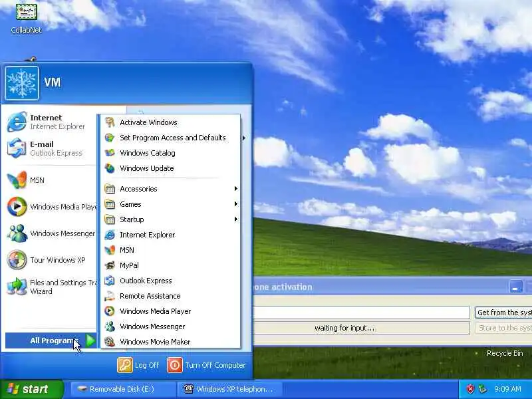Screen dimensions: 532x399
Task: Open E-mail Outlook Express pinned item
Action: (x=51, y=148)
